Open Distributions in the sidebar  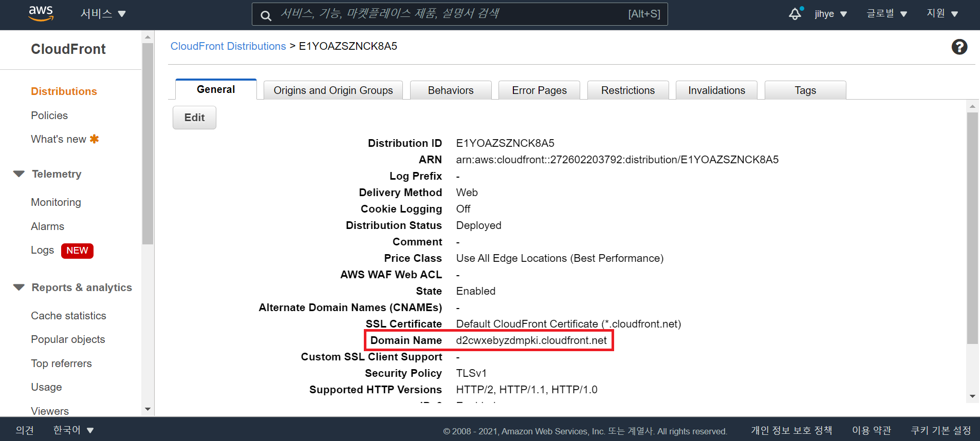[x=64, y=91]
